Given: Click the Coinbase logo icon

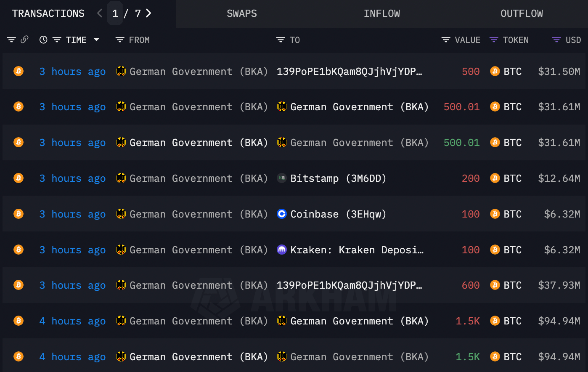Looking at the screenshot, I should point(282,214).
